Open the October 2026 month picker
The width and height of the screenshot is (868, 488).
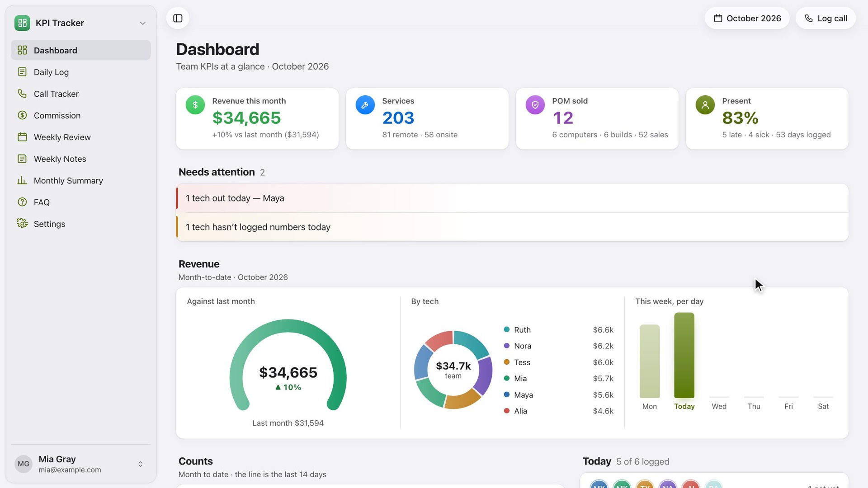click(747, 19)
